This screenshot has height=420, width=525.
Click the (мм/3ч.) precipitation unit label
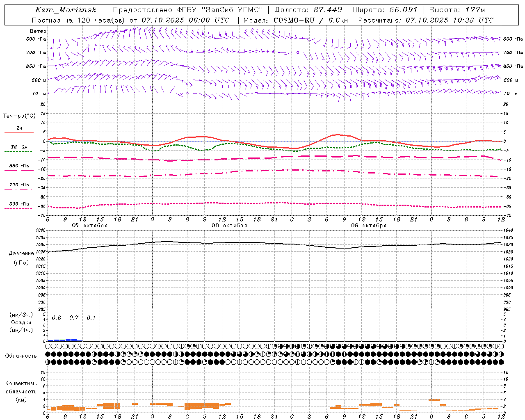(21, 315)
